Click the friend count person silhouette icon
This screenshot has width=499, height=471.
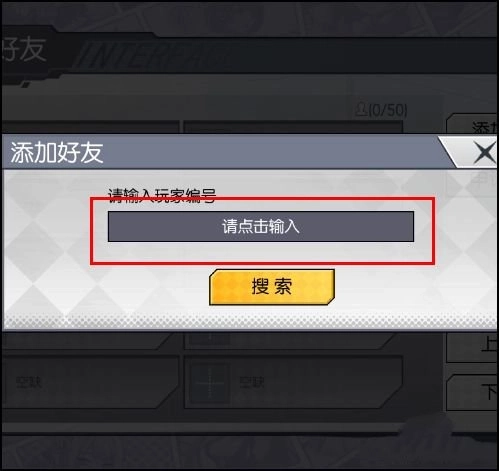pyautogui.click(x=362, y=110)
